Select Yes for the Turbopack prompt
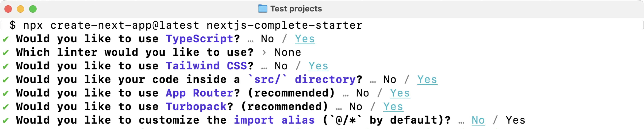Screen dimensions: 644x129 pos(393,107)
